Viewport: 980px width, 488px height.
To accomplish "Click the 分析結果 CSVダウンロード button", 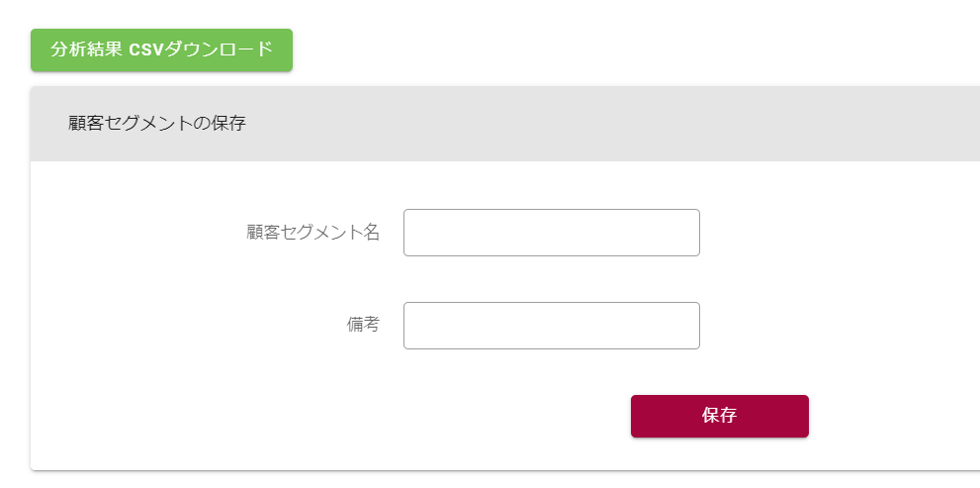I will (161, 49).
